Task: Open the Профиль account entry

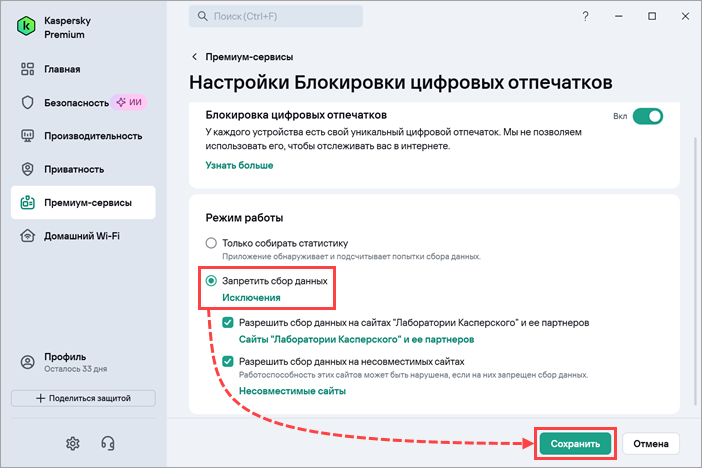Action: coord(65,362)
